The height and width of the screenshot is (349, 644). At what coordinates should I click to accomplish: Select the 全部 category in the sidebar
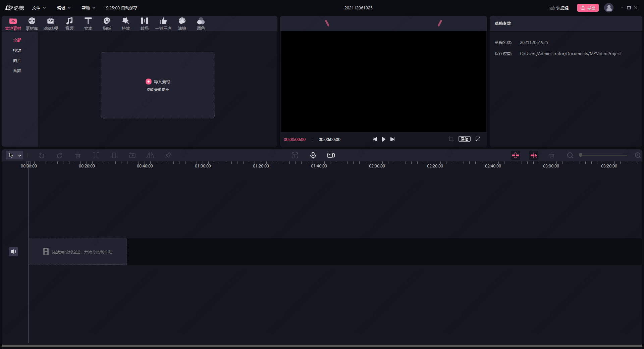point(17,40)
